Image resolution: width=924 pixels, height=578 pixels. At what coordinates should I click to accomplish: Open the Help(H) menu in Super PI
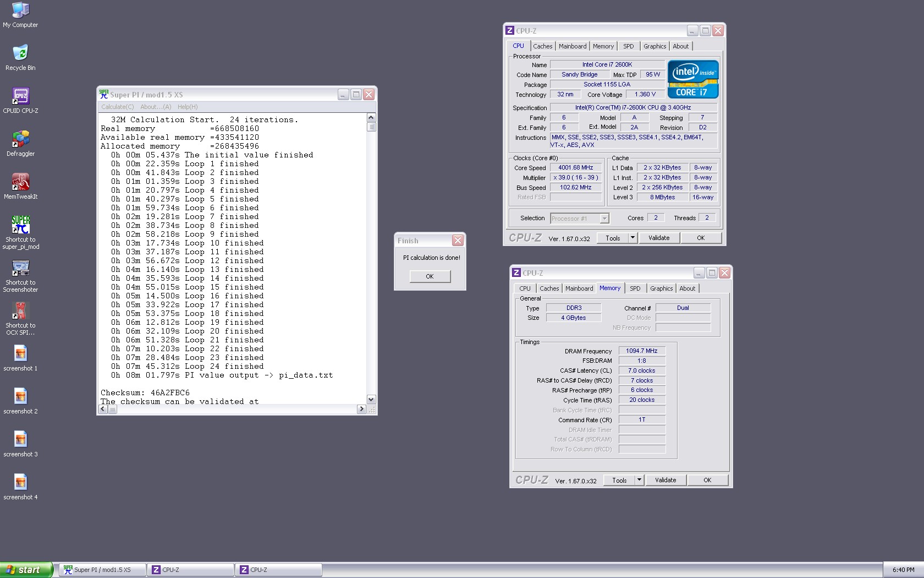tap(188, 107)
